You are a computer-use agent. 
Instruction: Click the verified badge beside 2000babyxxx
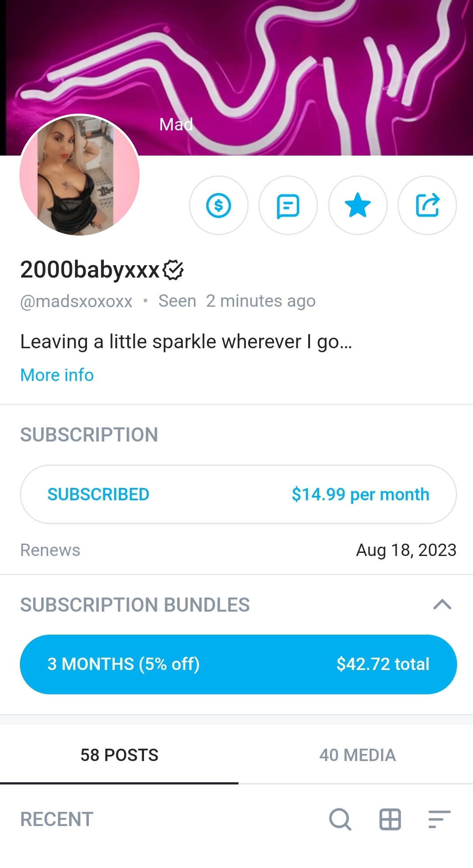click(173, 270)
